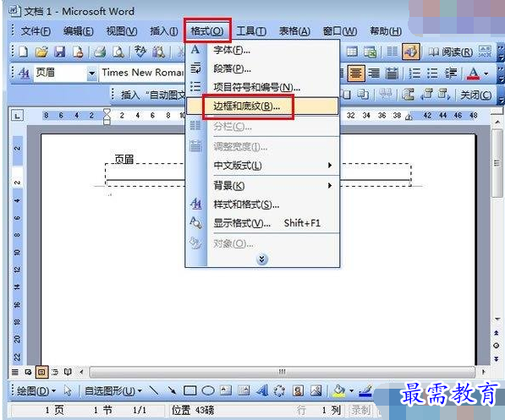Image resolution: width=505 pixels, height=420 pixels.
Task: Open font color dropdown arrow
Action: click(486, 74)
